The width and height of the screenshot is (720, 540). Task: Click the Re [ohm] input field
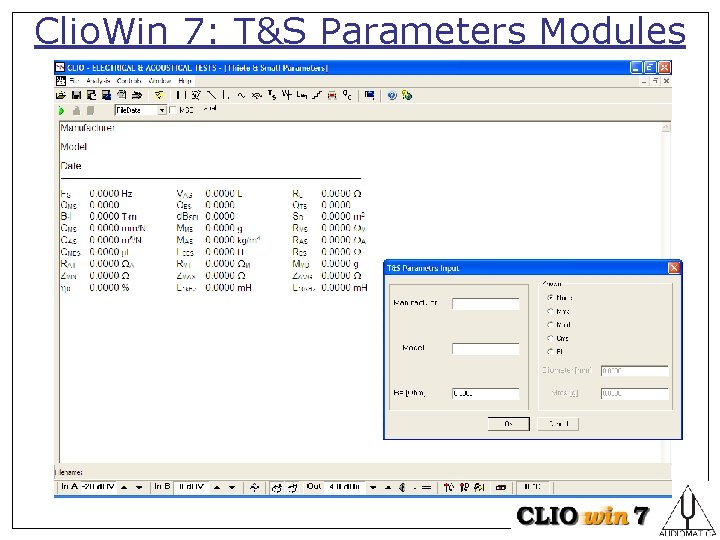486,394
